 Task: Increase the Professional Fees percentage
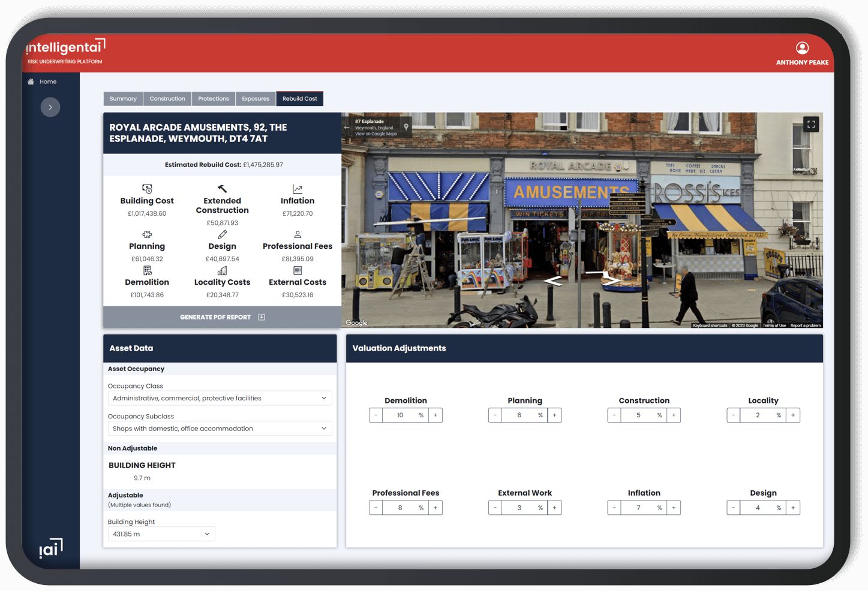click(435, 508)
